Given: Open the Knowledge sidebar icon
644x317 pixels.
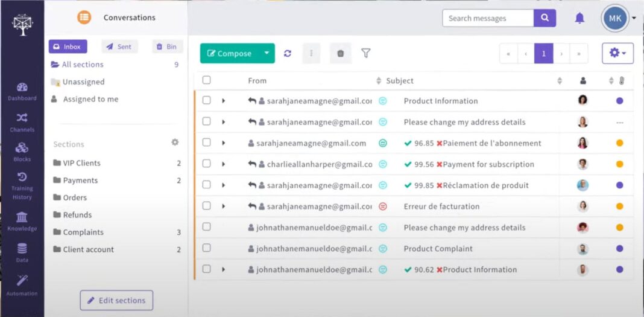Looking at the screenshot, I should click(x=22, y=217).
